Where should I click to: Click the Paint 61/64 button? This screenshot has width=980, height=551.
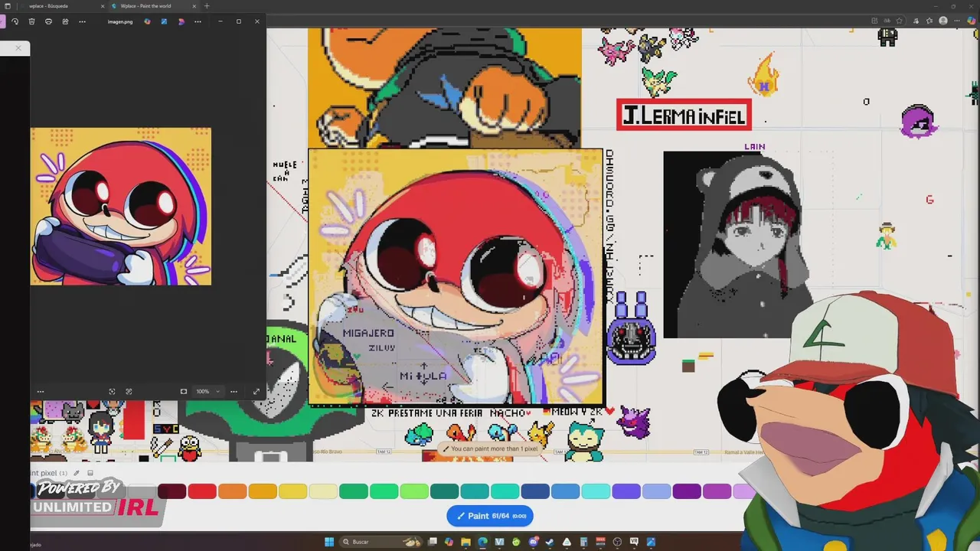[490, 516]
